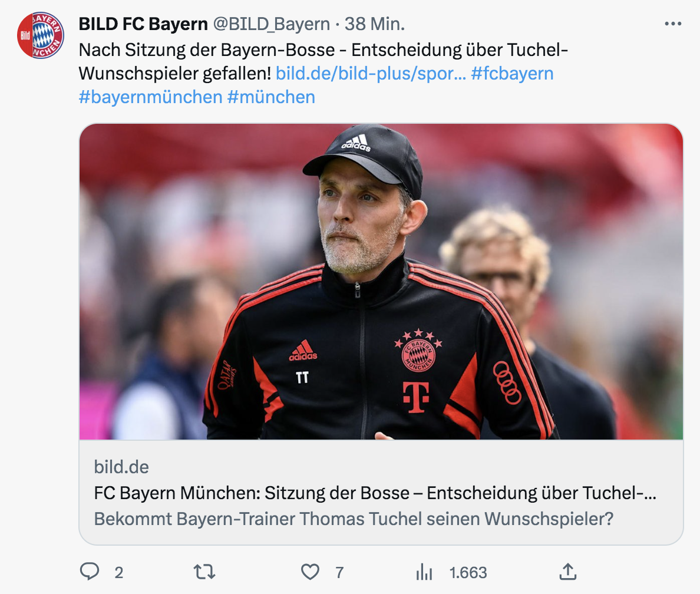Click the bild.de domain in link card
The height and width of the screenshot is (594, 700).
121,467
